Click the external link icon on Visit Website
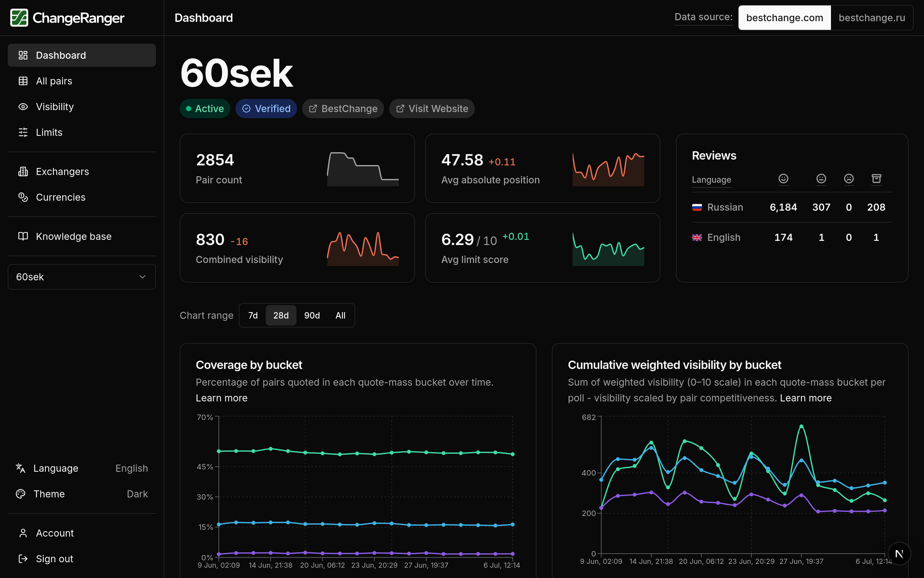 400,109
